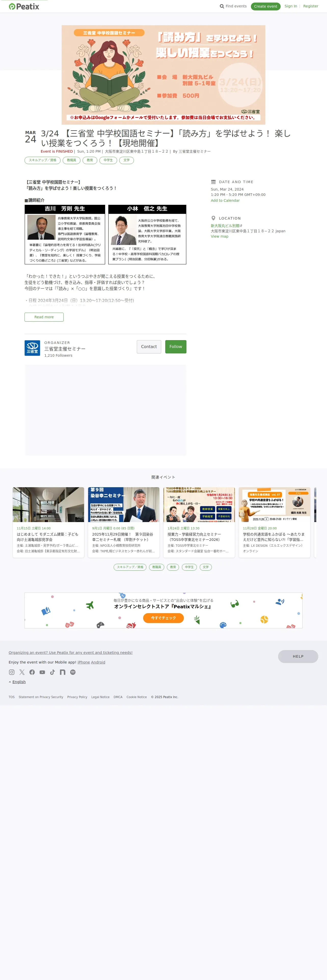Open the note icon in footer
Screen dimensions: 327x980
pyautogui.click(x=62, y=672)
